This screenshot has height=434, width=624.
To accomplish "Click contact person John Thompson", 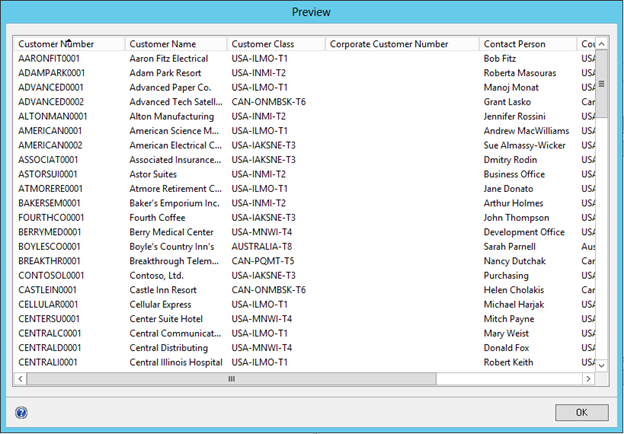I will click(x=516, y=218).
